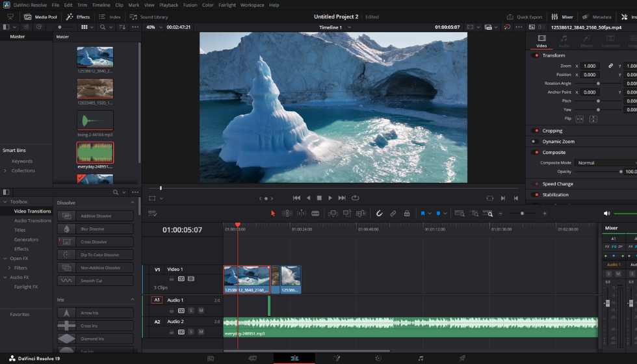The height and width of the screenshot is (364, 637).
Task: Select Video Transitions in Toolbox
Action: [x=32, y=211]
